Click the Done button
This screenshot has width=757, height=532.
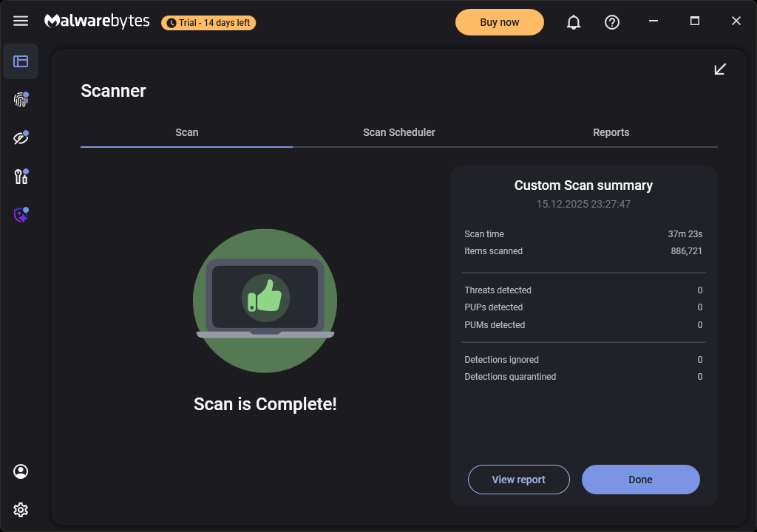click(x=641, y=480)
